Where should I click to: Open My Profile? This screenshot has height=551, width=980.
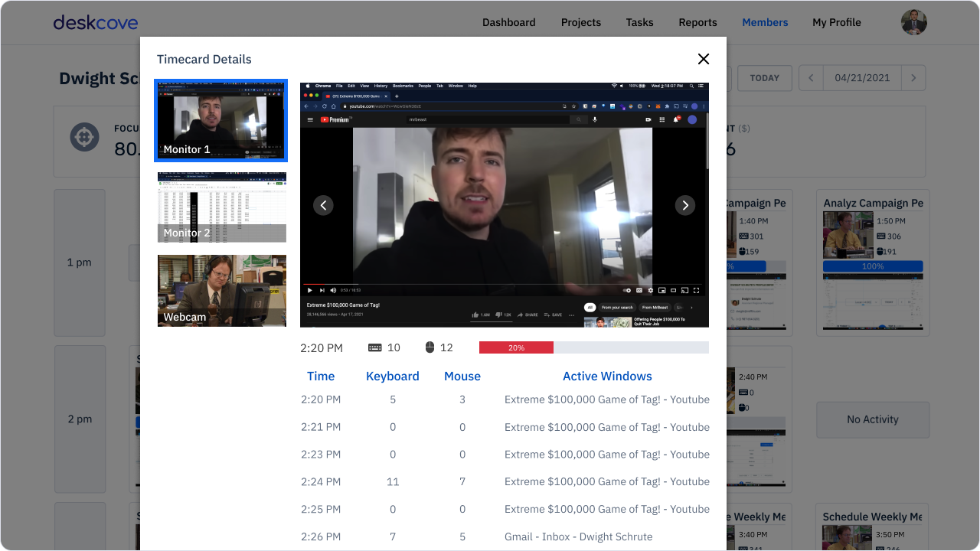837,22
